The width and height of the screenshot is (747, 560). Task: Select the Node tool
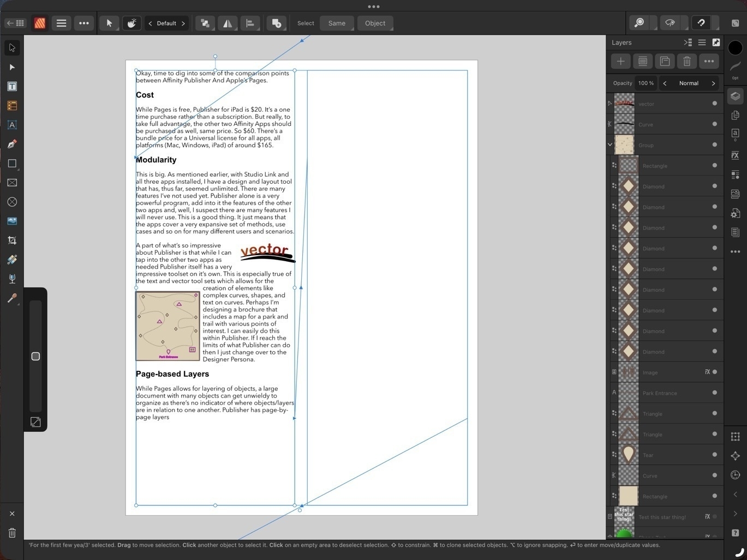[11, 67]
